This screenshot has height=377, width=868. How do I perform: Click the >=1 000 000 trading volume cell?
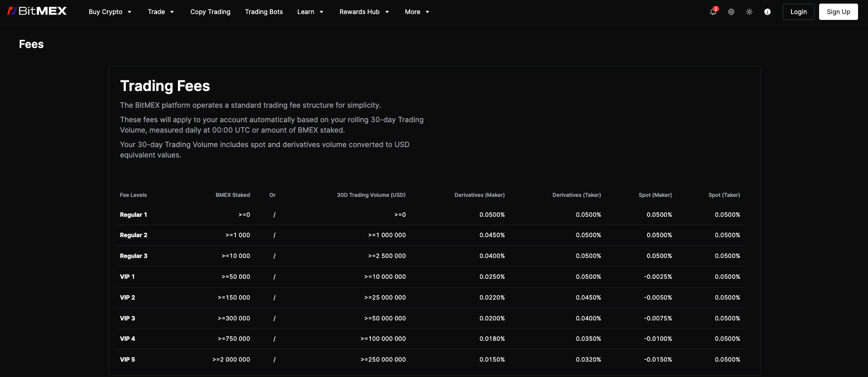pos(387,235)
